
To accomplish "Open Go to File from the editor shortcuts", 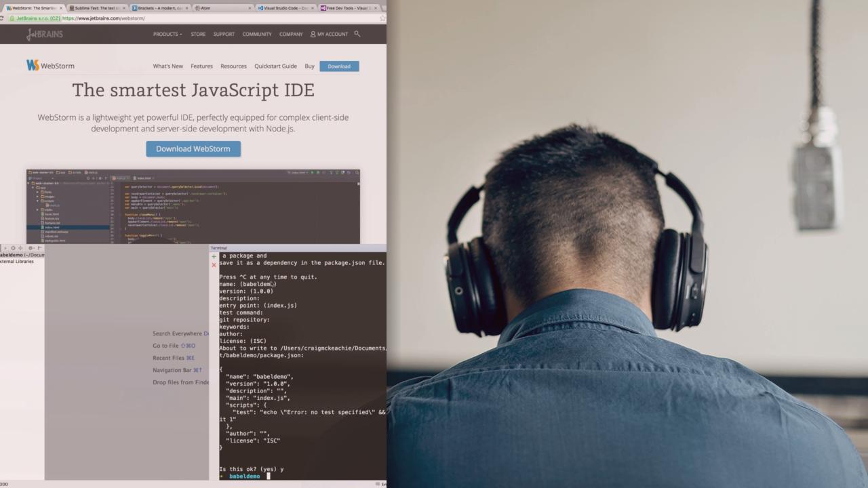I will pyautogui.click(x=165, y=346).
